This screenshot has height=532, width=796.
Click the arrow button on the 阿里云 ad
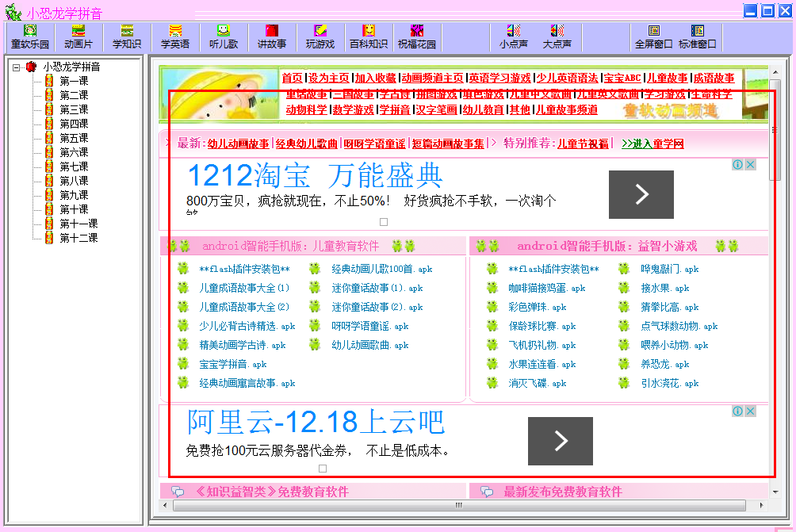pyautogui.click(x=561, y=441)
